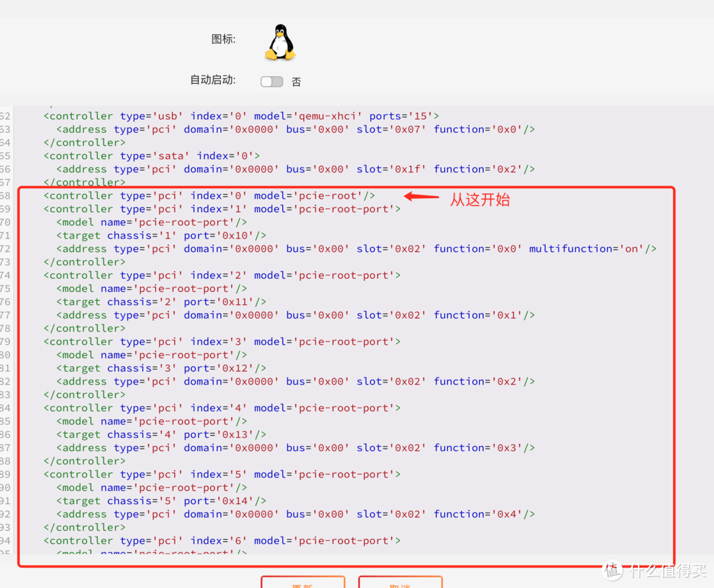714x588 pixels.
Task: Enable autostart by clicking the 否 switch
Action: (272, 81)
